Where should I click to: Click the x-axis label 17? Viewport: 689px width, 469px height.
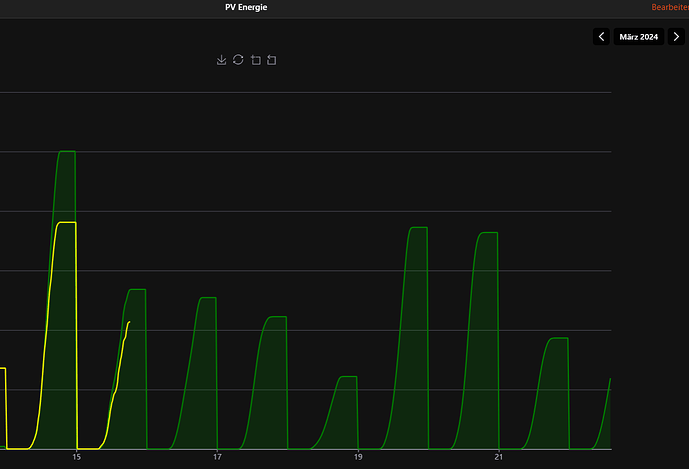(217, 457)
